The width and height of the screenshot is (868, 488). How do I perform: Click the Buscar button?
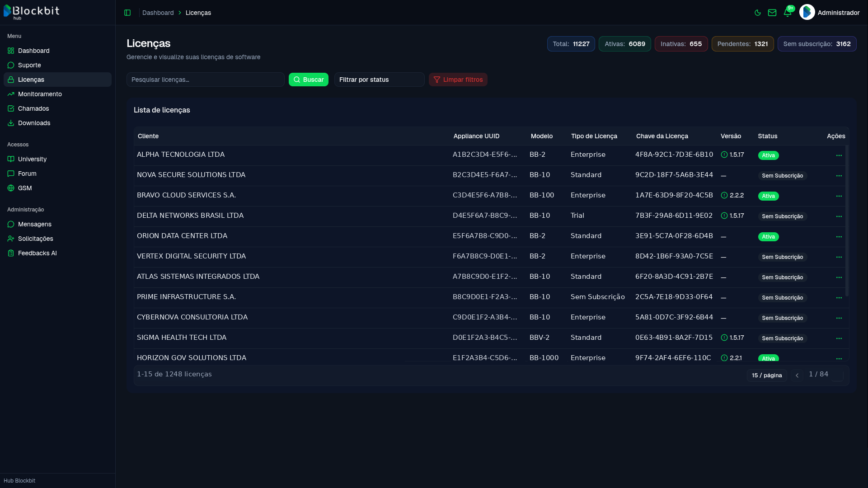click(309, 80)
